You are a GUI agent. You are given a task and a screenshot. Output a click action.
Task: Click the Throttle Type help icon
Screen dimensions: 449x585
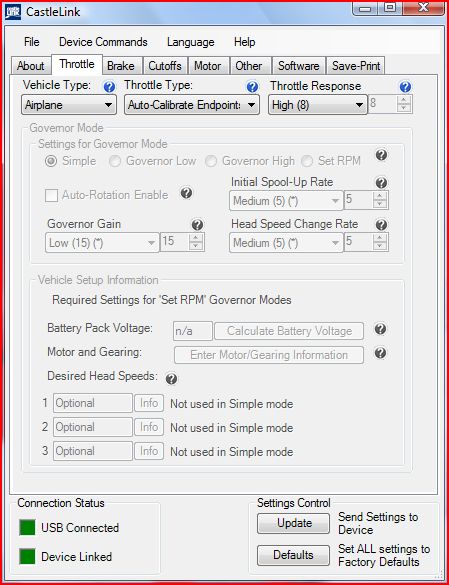[252, 87]
